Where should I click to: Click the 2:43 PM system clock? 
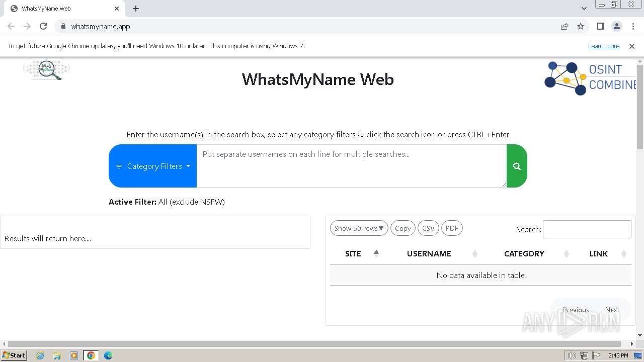pos(618,355)
